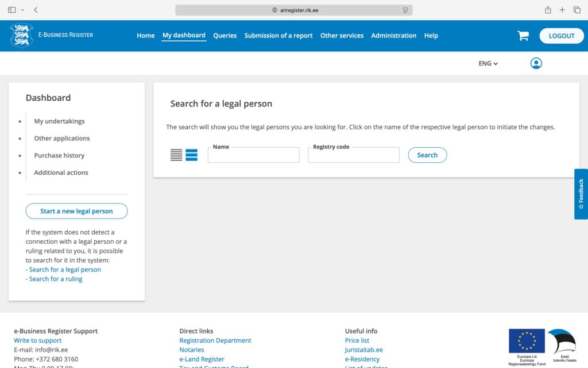Click the user profile icon

(536, 63)
